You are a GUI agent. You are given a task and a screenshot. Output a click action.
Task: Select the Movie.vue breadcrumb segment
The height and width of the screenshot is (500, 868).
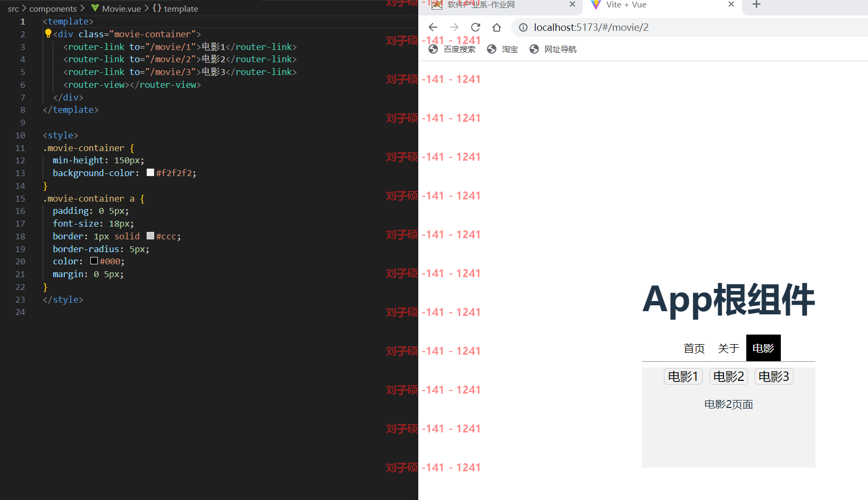[122, 9]
